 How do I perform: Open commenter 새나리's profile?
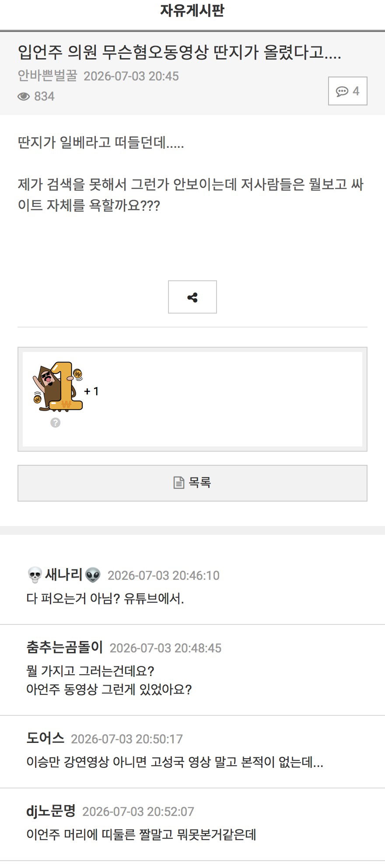click(x=64, y=575)
